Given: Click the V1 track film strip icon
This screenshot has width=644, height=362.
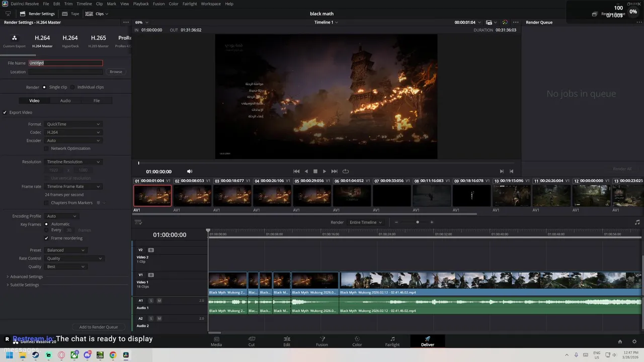Looking at the screenshot, I should [151, 275].
